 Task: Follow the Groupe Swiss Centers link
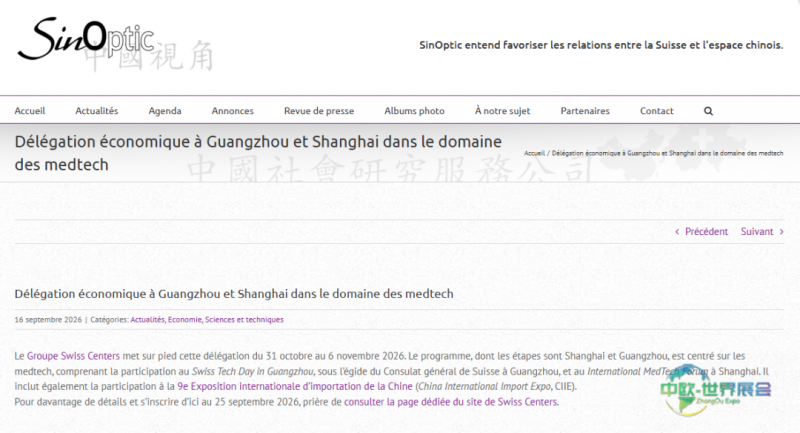coord(73,356)
